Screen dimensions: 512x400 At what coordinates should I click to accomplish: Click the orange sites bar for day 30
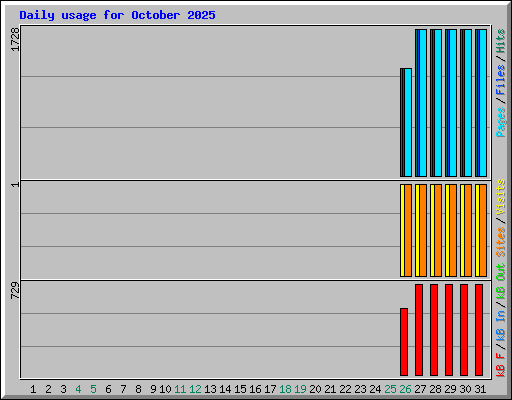point(468,230)
